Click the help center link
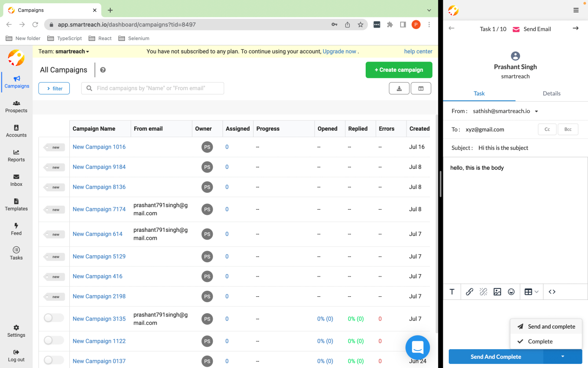Screen dimensions: 588x368 418,52
